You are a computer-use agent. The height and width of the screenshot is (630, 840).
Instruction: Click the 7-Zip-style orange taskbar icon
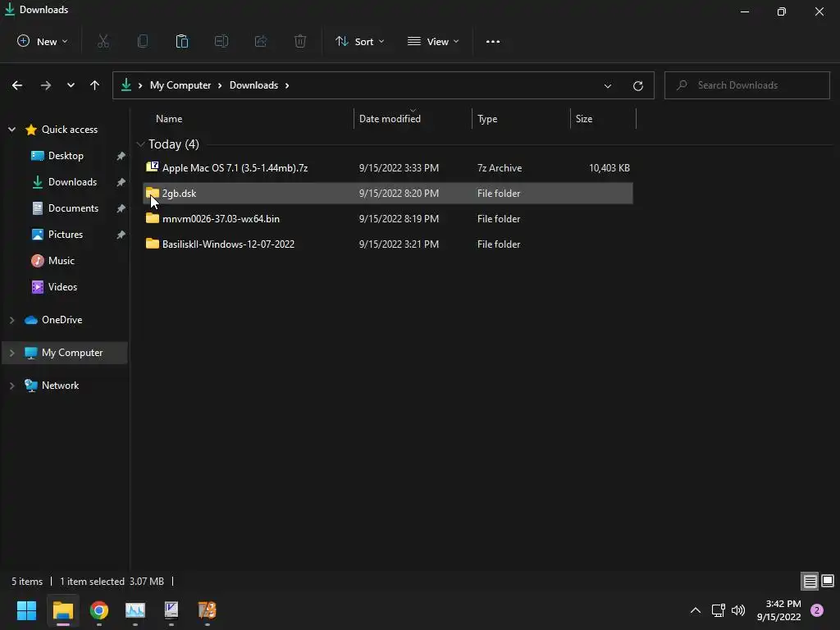(207, 610)
